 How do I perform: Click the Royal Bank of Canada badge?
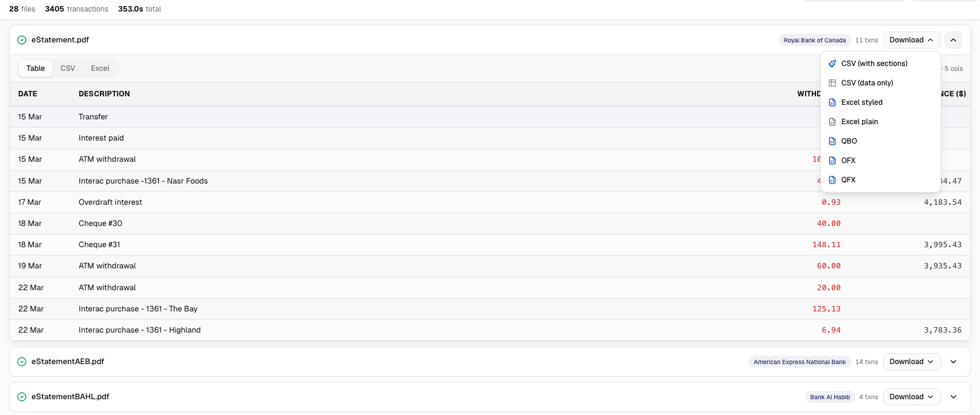click(x=815, y=39)
